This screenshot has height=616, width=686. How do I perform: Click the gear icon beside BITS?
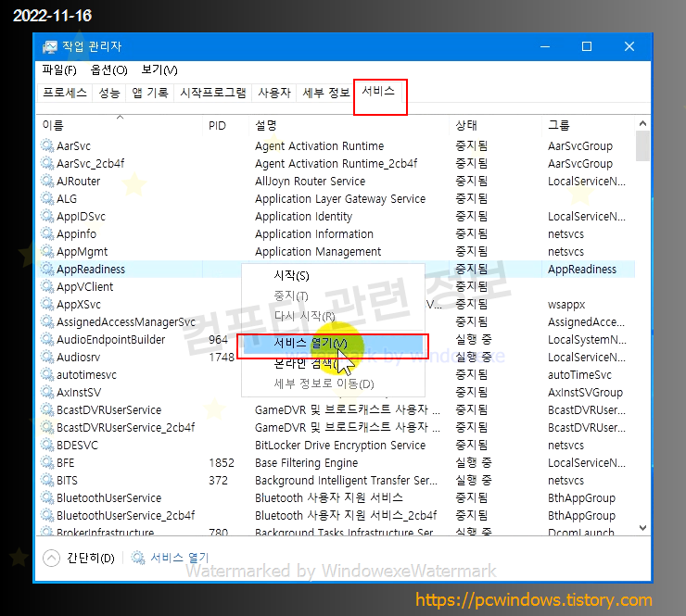[x=47, y=480]
